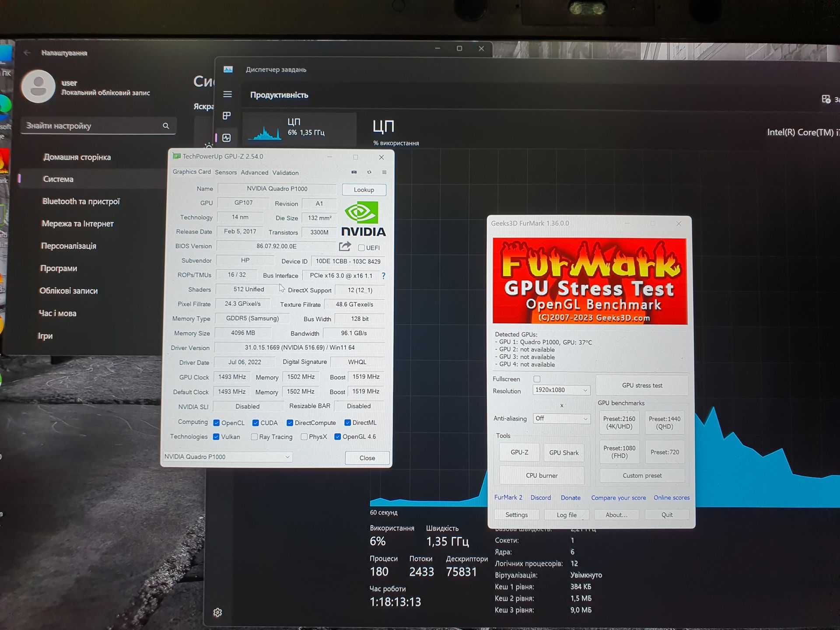This screenshot has width=840, height=630.
Task: Toggle the UEFI checkbox in GPU-Z
Action: coord(361,248)
